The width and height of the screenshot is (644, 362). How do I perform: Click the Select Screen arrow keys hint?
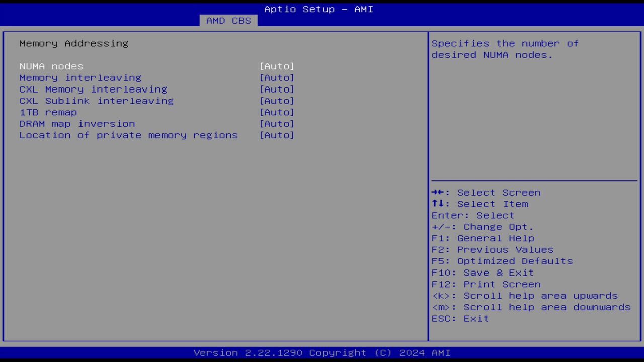coord(486,193)
